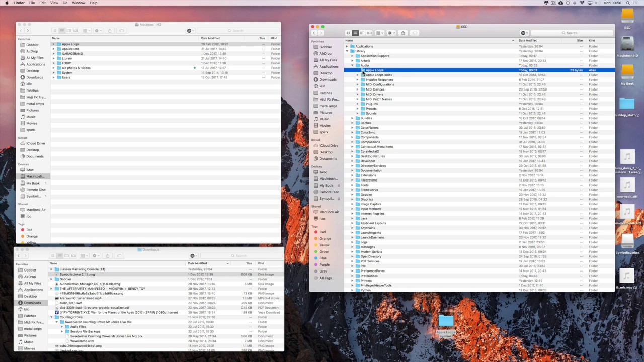Image resolution: width=644 pixels, height=362 pixels.
Task: Select the My Book drive on the desktop
Action: tap(627, 72)
